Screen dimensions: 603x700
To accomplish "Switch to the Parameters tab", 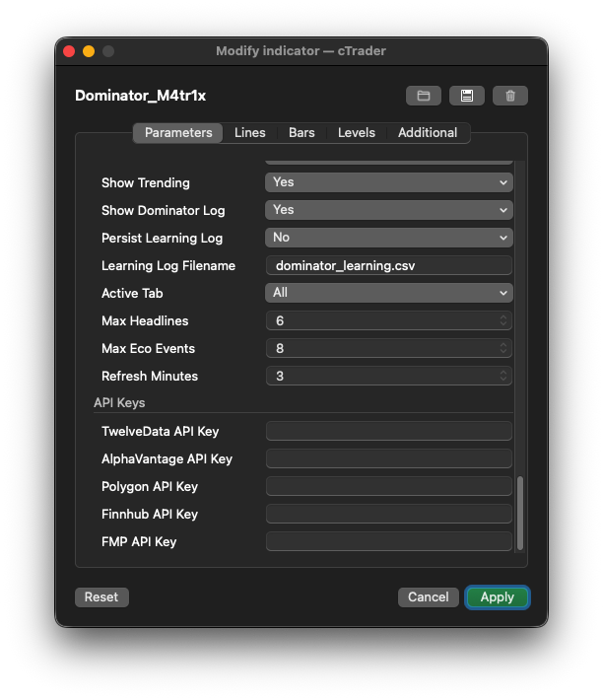I will [x=178, y=132].
